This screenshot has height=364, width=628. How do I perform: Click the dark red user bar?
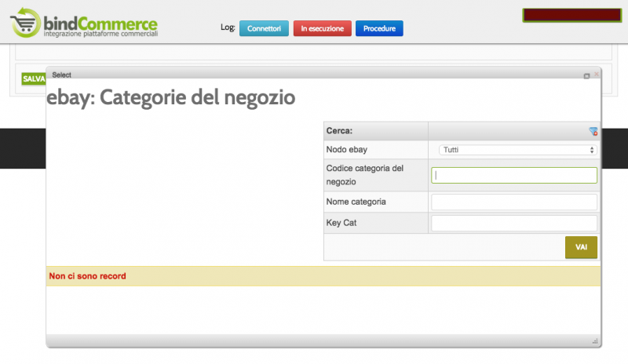coord(571,15)
